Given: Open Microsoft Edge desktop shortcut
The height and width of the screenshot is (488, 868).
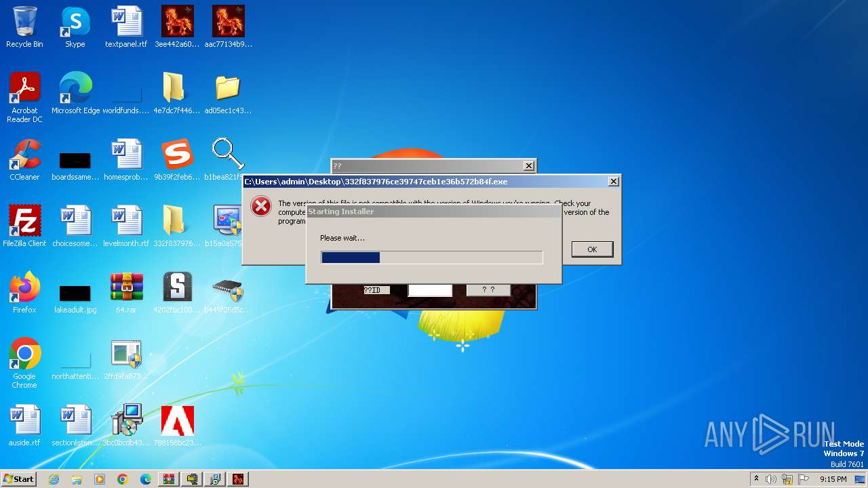Looking at the screenshot, I should pyautogui.click(x=75, y=94).
